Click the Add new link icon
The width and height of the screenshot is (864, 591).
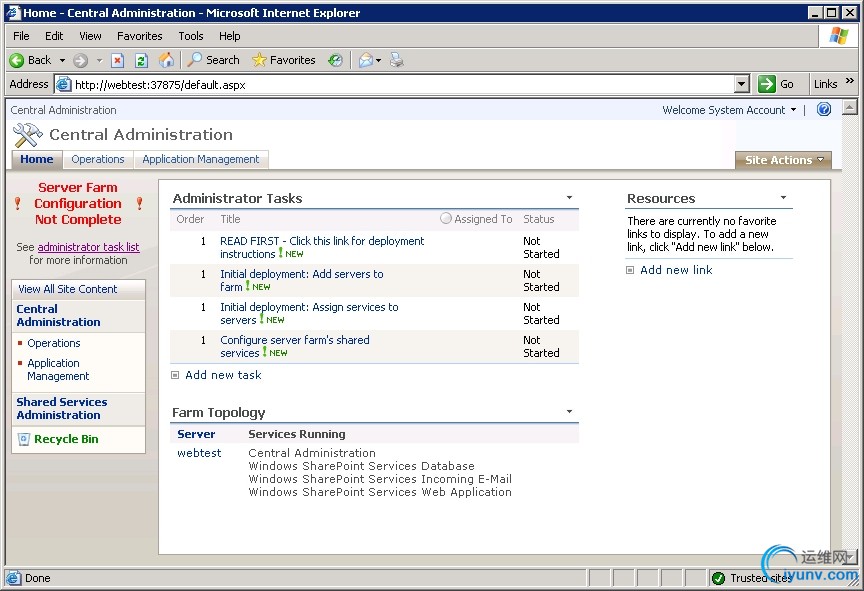coord(630,270)
